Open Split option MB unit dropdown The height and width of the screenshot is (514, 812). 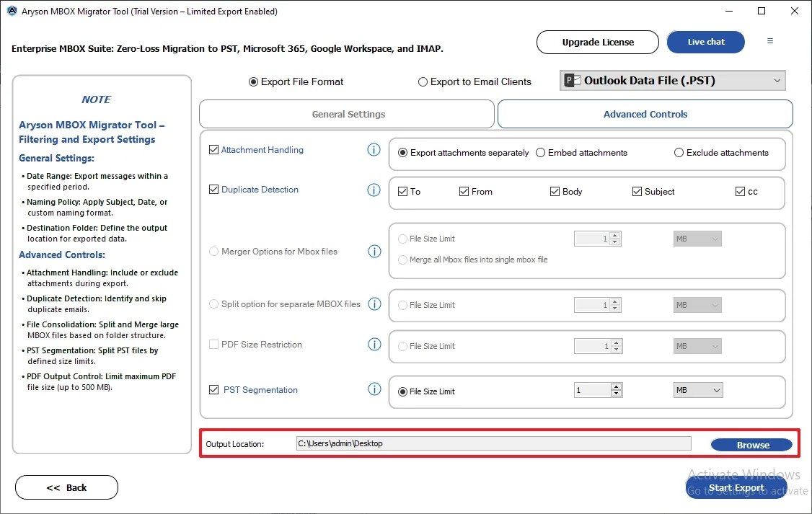(x=697, y=305)
